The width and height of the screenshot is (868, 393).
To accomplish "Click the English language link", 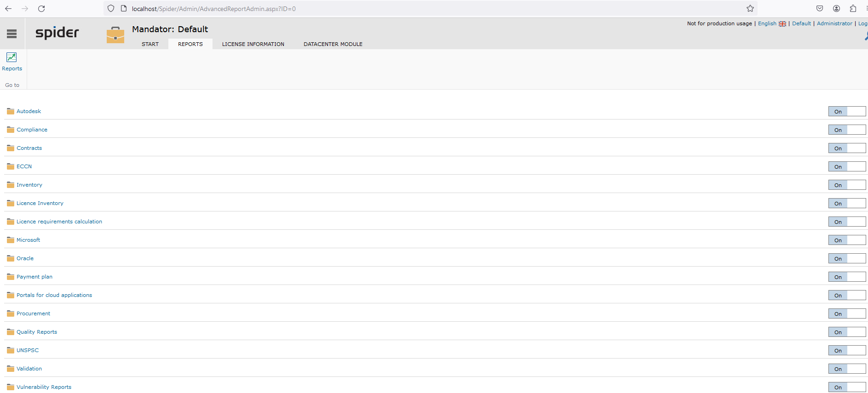I will coord(767,23).
